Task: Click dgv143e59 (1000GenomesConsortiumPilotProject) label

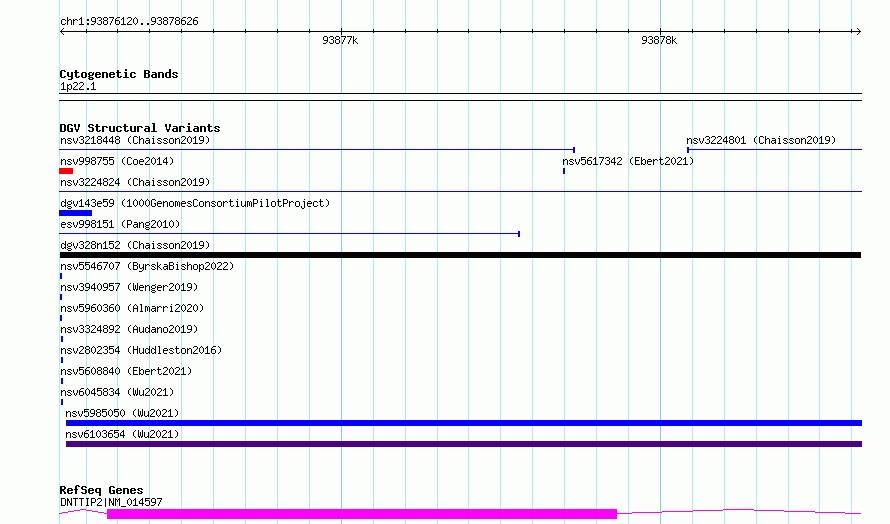Action: 195,203
